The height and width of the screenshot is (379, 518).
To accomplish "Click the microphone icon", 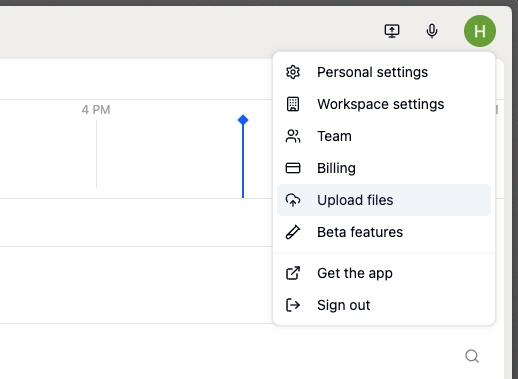I will (x=432, y=31).
